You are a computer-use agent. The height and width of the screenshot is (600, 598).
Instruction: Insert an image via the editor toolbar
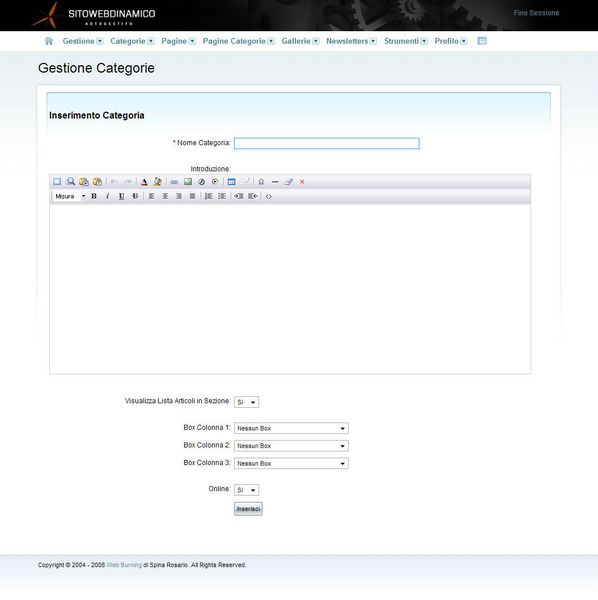[x=188, y=182]
